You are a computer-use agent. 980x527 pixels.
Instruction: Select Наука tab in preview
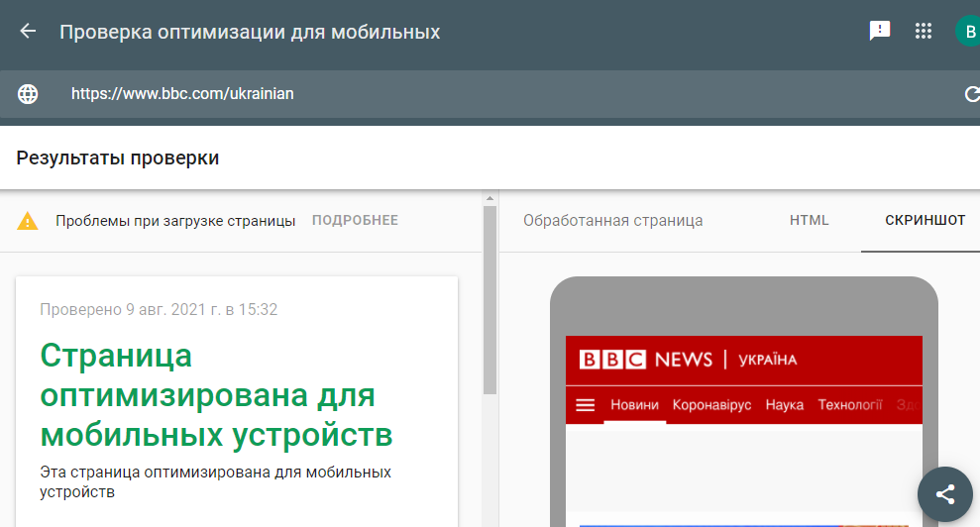click(785, 405)
